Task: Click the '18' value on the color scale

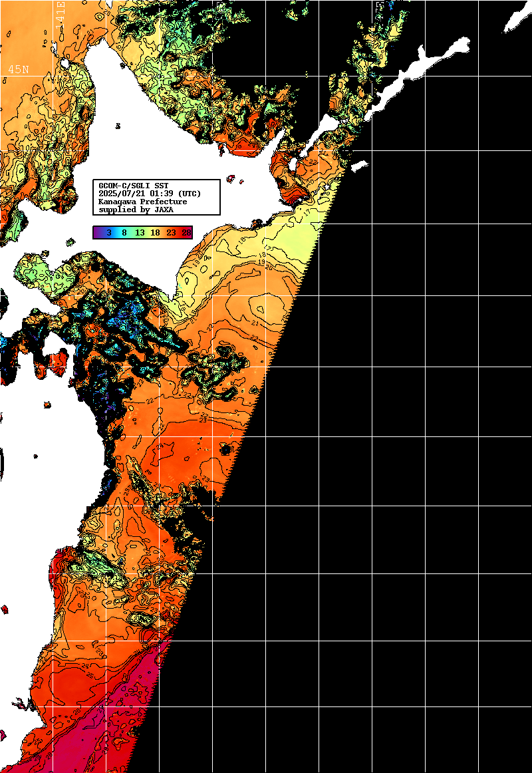Action: [x=155, y=233]
